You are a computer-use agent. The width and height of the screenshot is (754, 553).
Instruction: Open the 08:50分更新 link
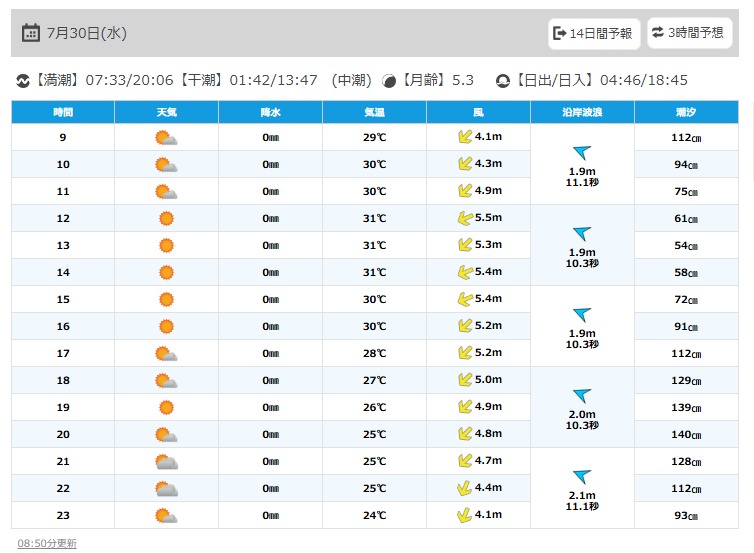click(x=47, y=543)
